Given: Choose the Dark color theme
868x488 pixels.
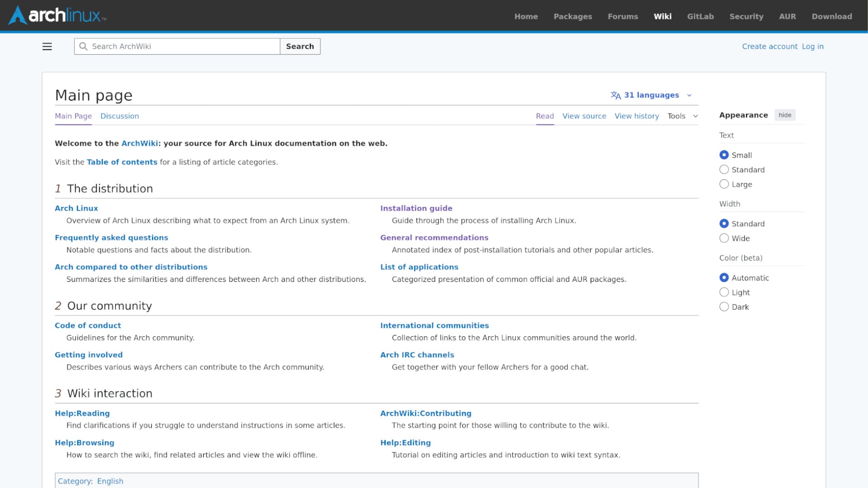Looking at the screenshot, I should (x=724, y=307).
